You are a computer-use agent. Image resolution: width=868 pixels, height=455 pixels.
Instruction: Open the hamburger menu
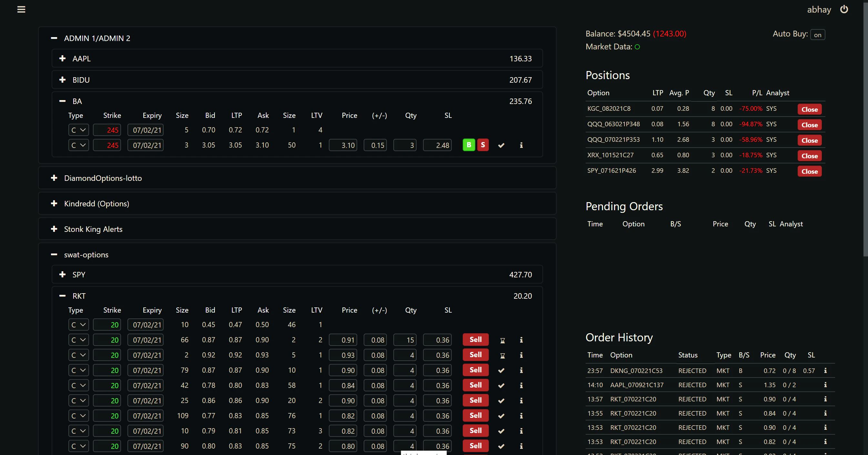pyautogui.click(x=21, y=9)
